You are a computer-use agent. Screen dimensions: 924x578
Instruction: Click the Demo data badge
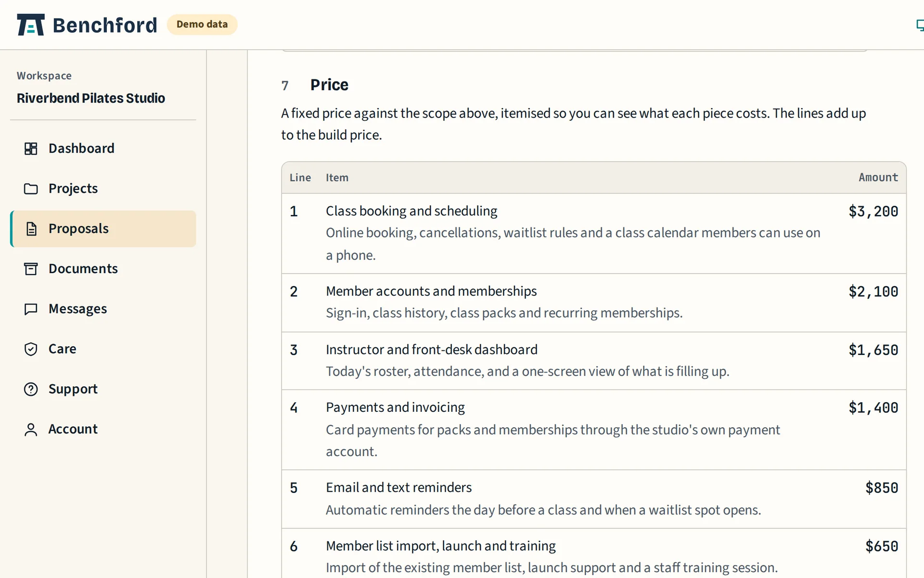[202, 25]
